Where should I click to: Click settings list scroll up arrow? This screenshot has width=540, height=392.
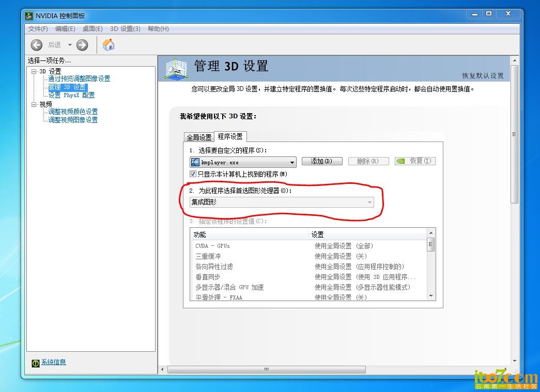tap(431, 233)
